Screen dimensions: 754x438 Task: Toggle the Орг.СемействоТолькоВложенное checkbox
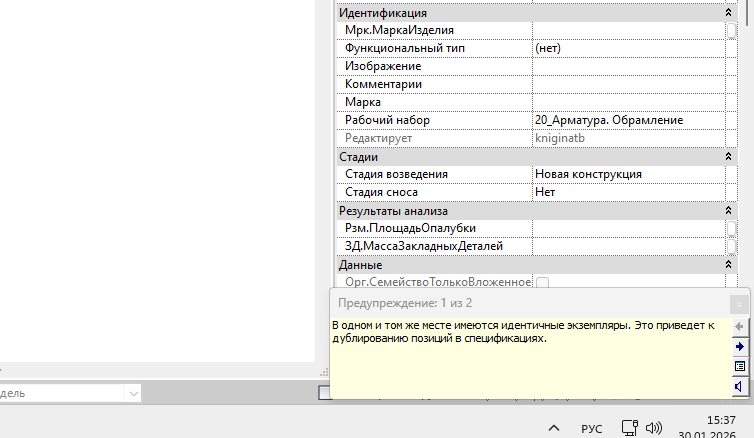[542, 282]
